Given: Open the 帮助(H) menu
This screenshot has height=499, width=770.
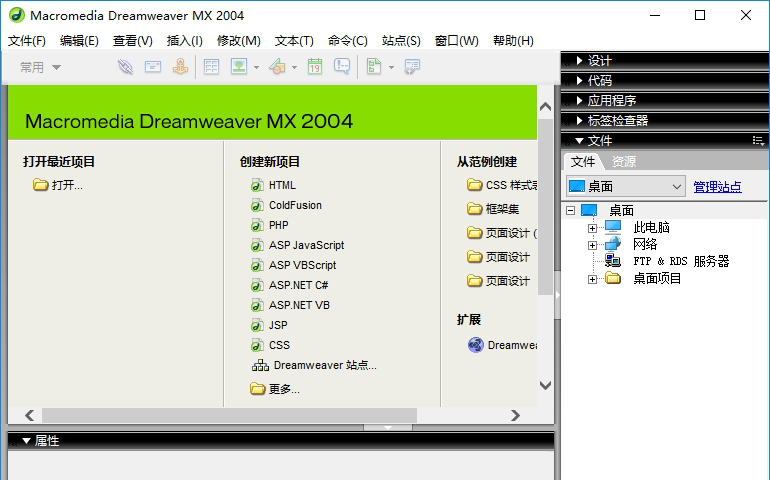Looking at the screenshot, I should 513,41.
